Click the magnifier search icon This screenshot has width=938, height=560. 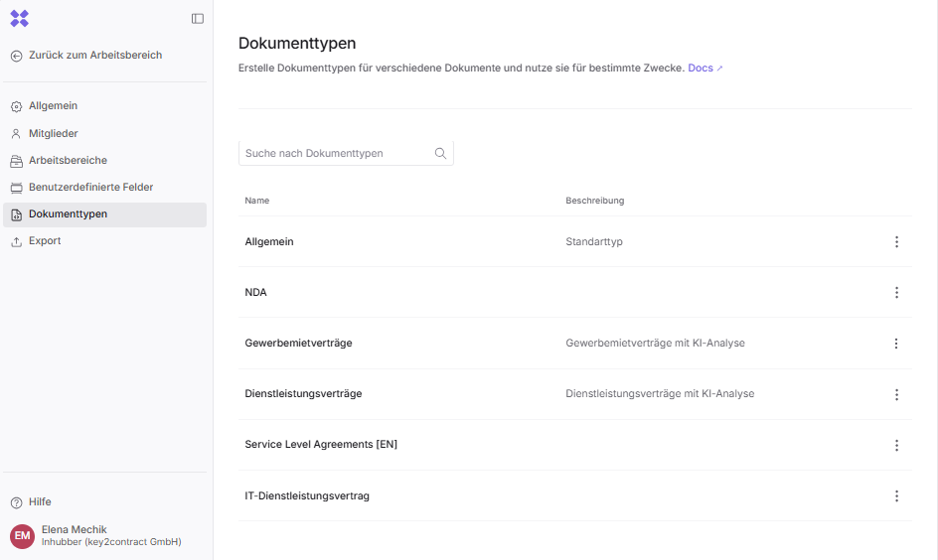440,154
